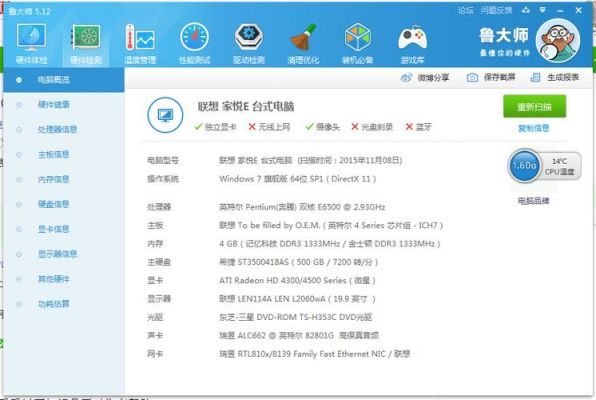Click the ATI Radeon HD 4300/4500 Series line

point(297,281)
